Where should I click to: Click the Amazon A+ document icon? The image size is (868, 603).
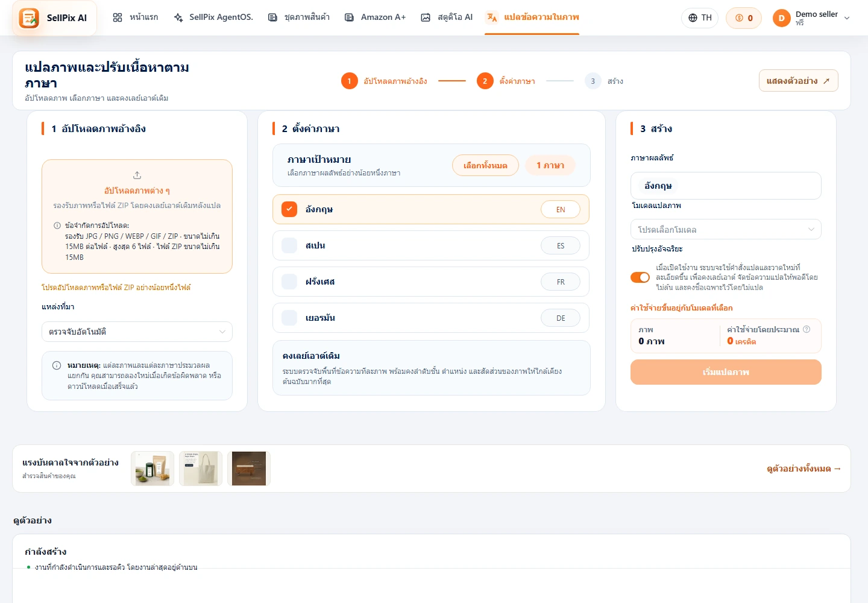pos(349,17)
